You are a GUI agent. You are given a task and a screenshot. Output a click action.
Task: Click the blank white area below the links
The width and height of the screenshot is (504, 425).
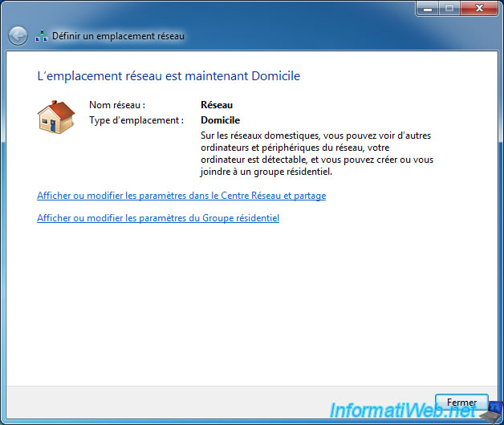coord(241,305)
